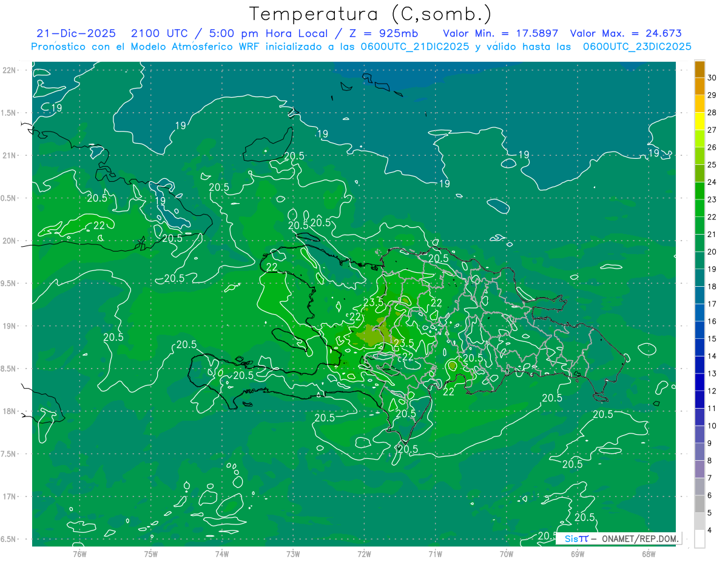Click the '71W' longitude label
Image resolution: width=728 pixels, height=562 pixels.
pyautogui.click(x=436, y=554)
